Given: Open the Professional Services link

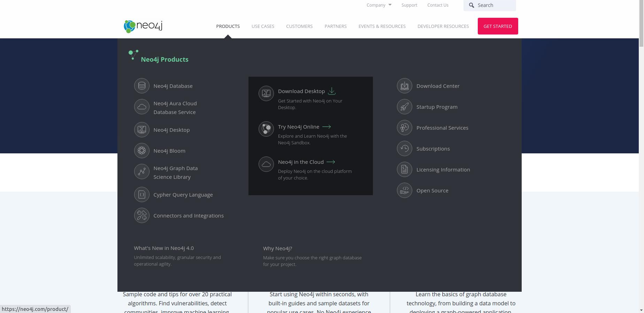Looking at the screenshot, I should coord(442,128).
